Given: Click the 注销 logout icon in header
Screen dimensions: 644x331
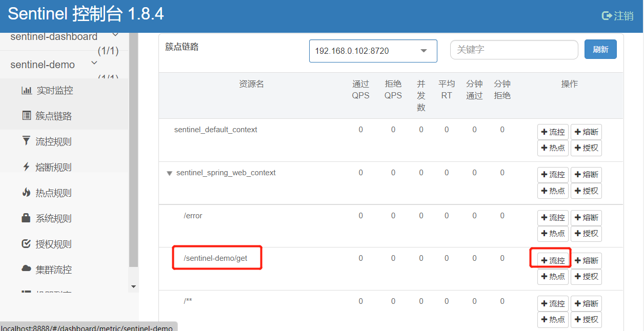Looking at the screenshot, I should coord(607,16).
